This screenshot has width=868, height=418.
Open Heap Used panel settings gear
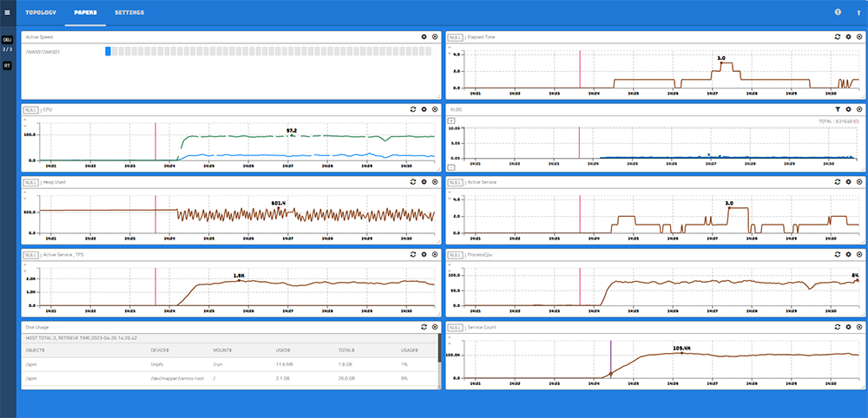coord(424,181)
